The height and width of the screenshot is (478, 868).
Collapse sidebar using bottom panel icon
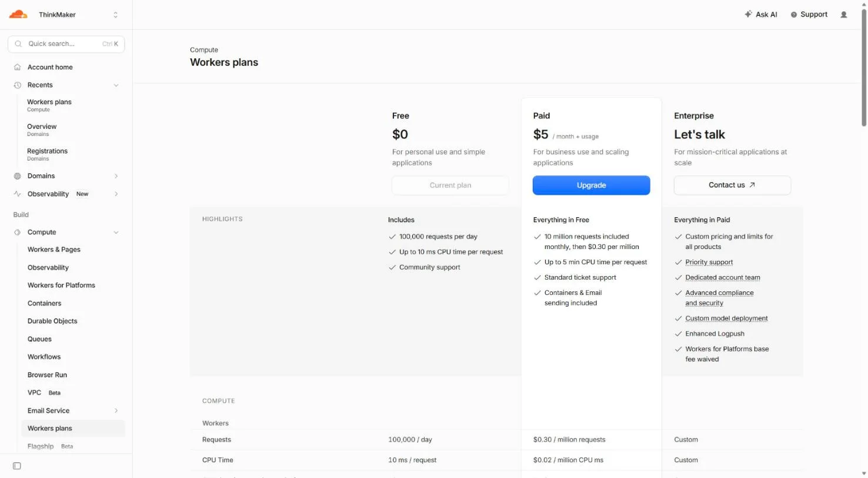(17, 466)
